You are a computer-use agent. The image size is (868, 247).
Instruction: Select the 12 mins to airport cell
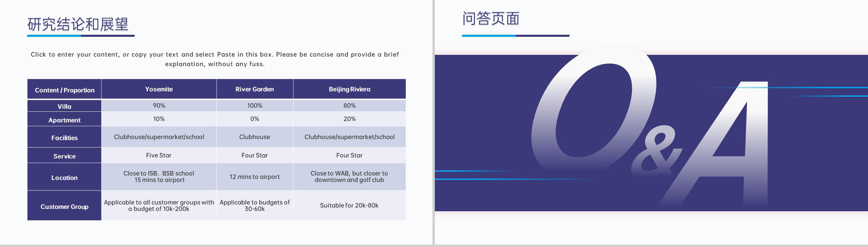coord(255,177)
